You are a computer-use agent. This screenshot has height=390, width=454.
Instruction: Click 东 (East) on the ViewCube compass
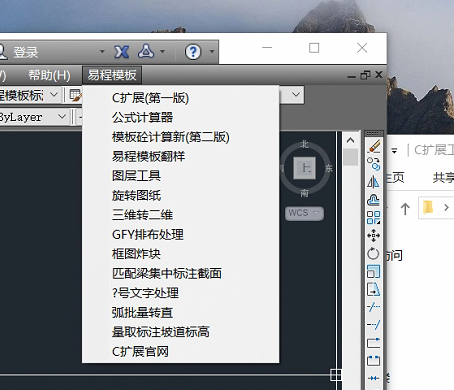click(x=329, y=168)
